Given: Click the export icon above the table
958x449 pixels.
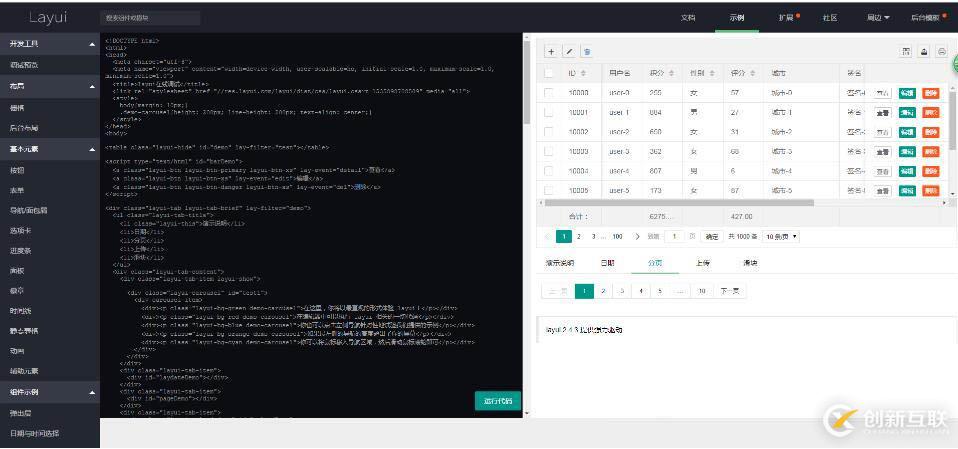Looking at the screenshot, I should click(x=924, y=52).
